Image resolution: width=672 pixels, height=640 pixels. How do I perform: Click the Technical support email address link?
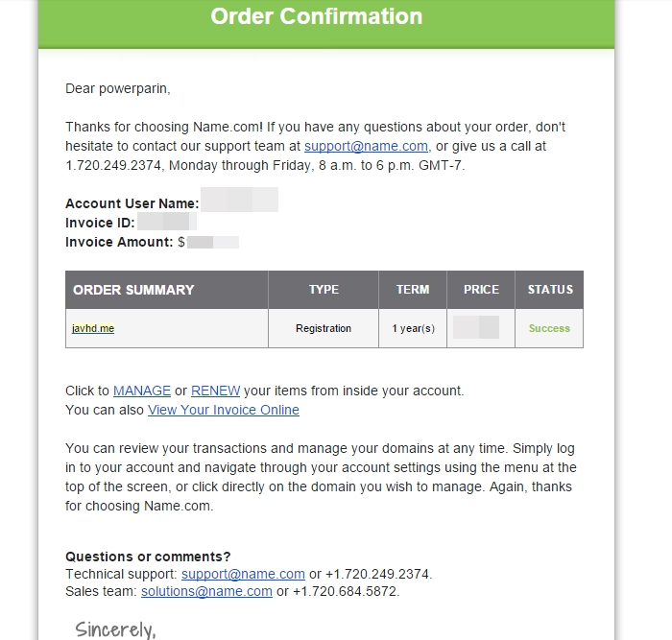[243, 574]
